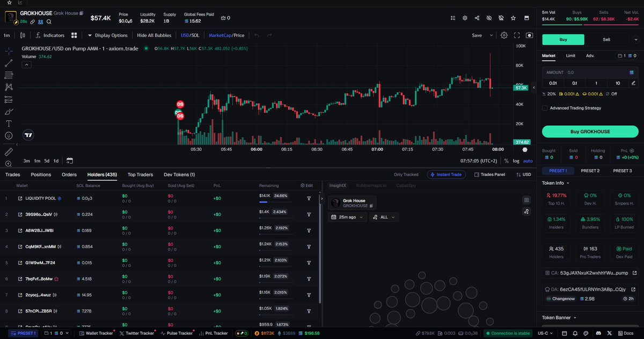The height and width of the screenshot is (339, 644).
Task: Edit the quick-buy amount presets with the pencil
Action: point(634,83)
